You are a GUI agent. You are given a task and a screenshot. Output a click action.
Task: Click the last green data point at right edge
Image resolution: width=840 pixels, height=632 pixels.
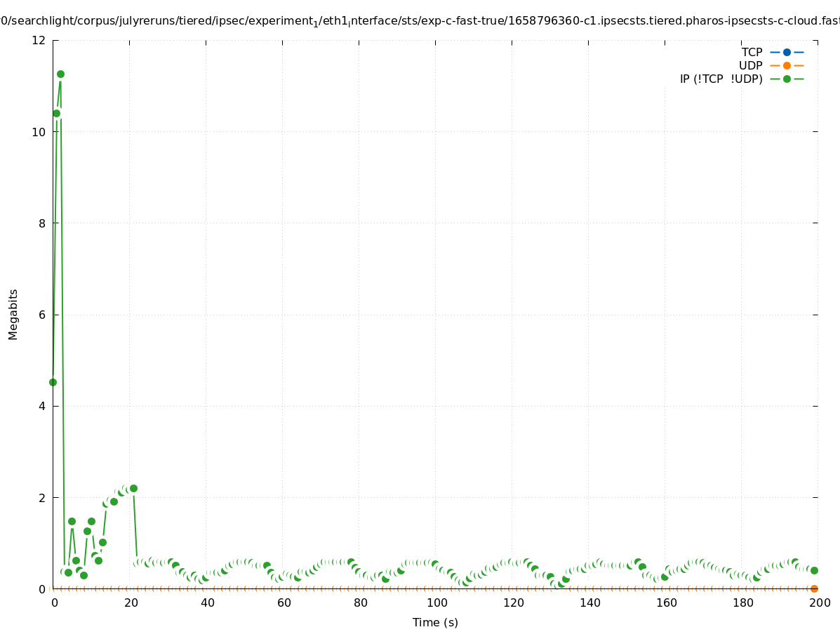pos(814,570)
